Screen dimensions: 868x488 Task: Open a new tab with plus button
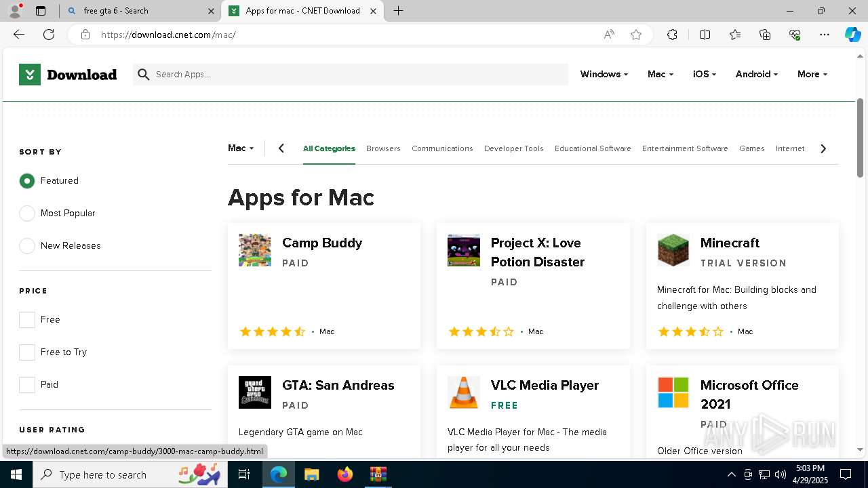[399, 11]
